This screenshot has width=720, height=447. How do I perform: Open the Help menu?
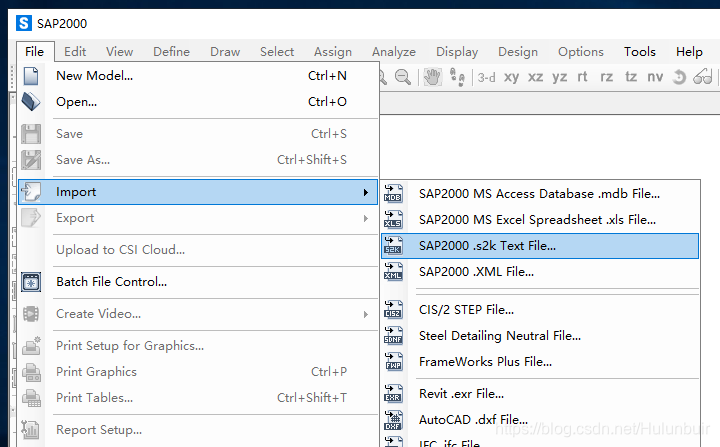689,52
